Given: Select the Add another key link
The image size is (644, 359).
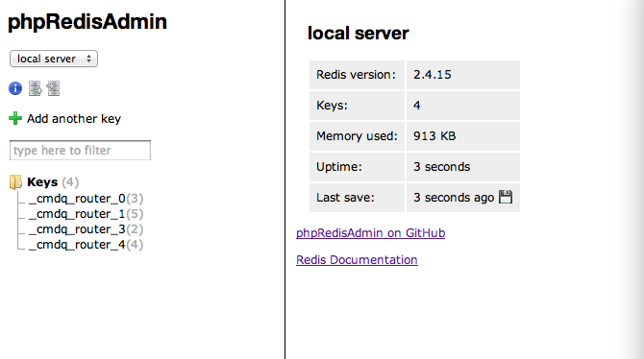Looking at the screenshot, I should (x=74, y=119).
